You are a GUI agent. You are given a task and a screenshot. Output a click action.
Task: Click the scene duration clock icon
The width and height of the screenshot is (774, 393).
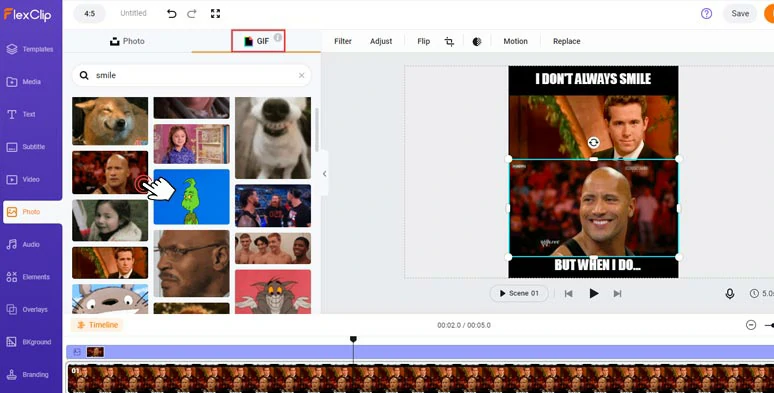pos(754,293)
